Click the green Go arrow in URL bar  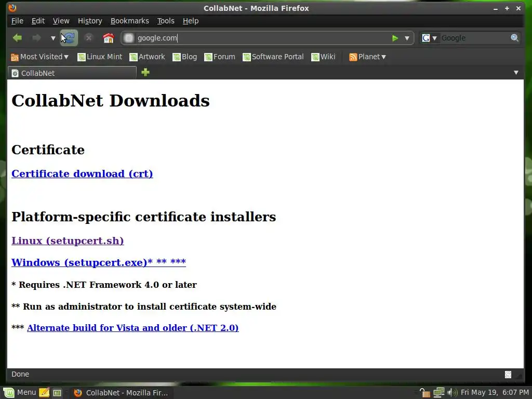coord(395,38)
